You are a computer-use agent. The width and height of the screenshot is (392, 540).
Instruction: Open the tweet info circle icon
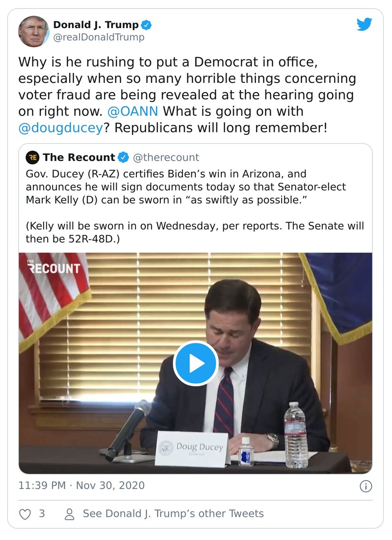click(x=366, y=486)
